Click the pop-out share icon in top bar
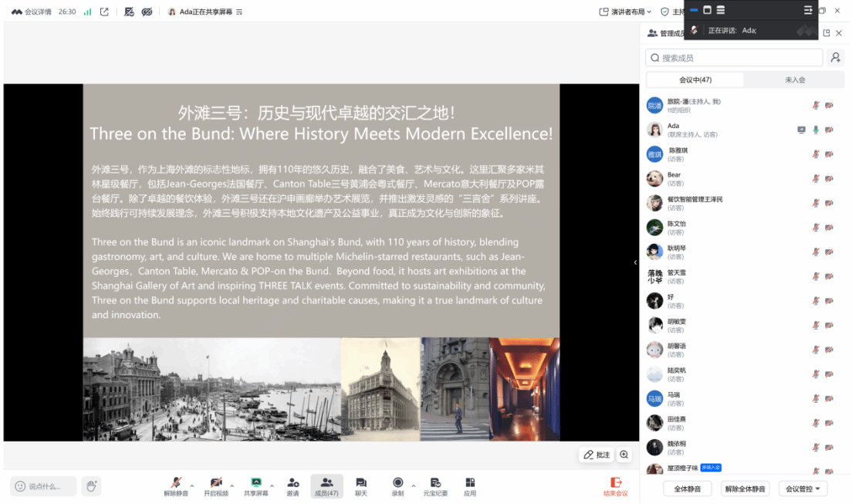The height and width of the screenshot is (504, 852). tap(104, 12)
